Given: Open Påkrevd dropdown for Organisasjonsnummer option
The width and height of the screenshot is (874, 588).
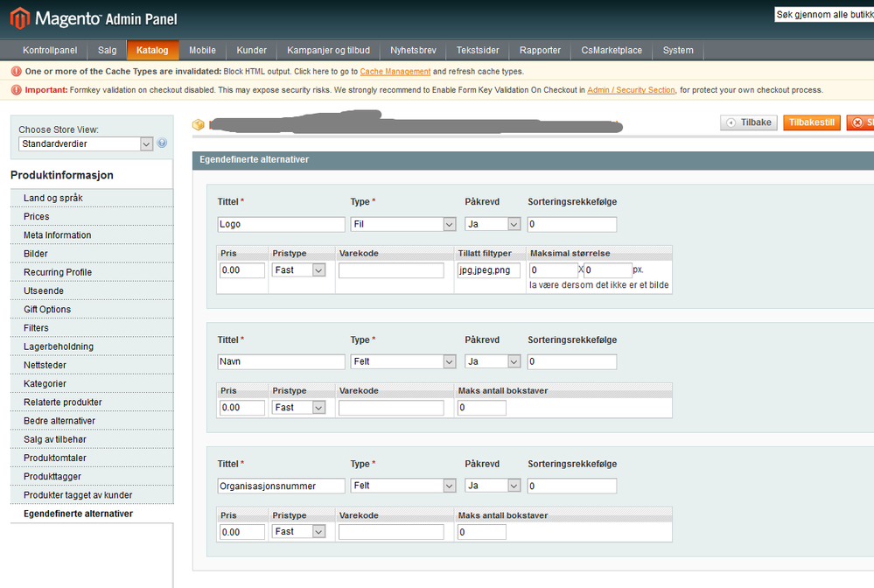Looking at the screenshot, I should click(493, 486).
